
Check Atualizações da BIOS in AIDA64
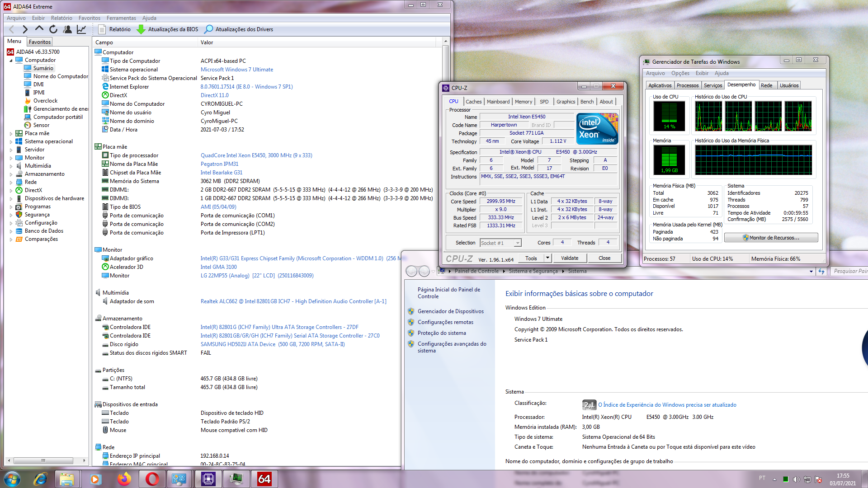[167, 29]
